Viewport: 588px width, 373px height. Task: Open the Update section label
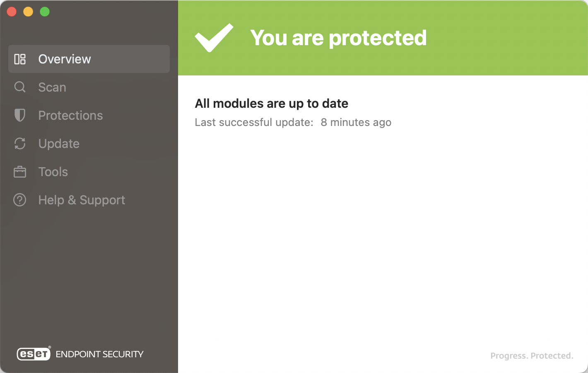59,144
